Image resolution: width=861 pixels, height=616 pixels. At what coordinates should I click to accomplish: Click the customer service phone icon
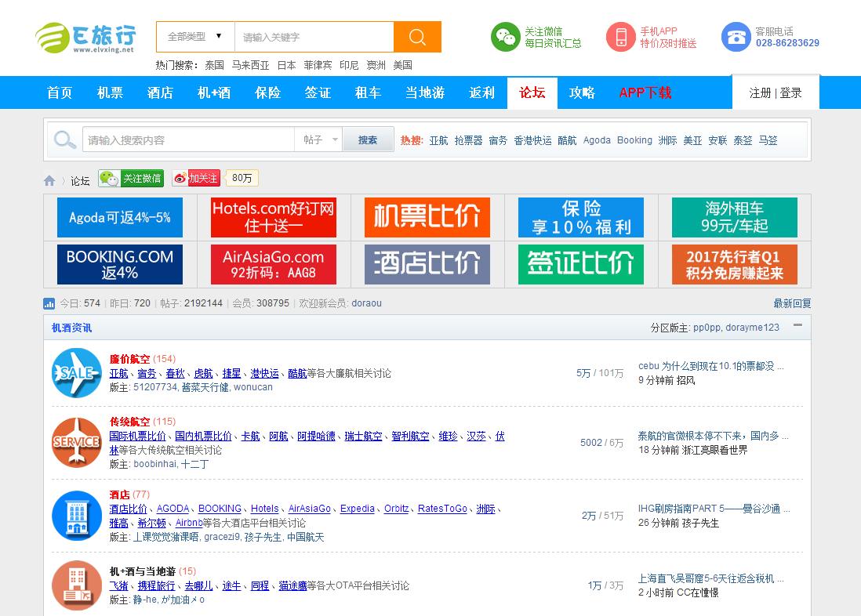(736, 37)
